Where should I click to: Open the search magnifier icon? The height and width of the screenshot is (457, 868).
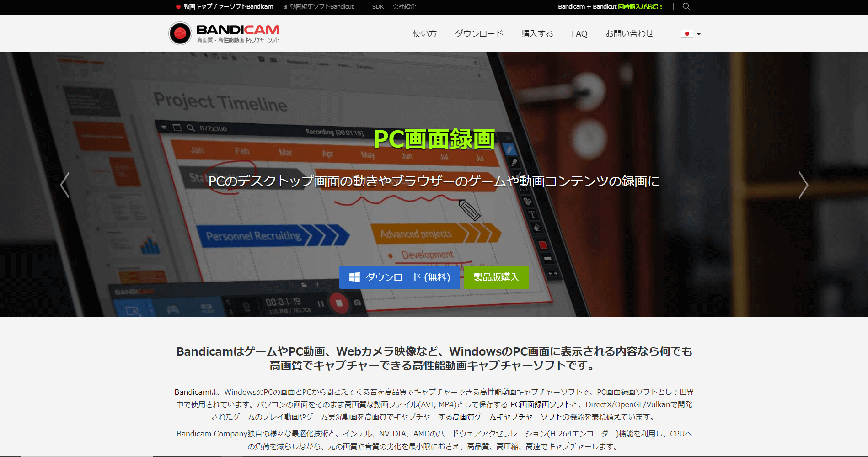(x=686, y=6)
